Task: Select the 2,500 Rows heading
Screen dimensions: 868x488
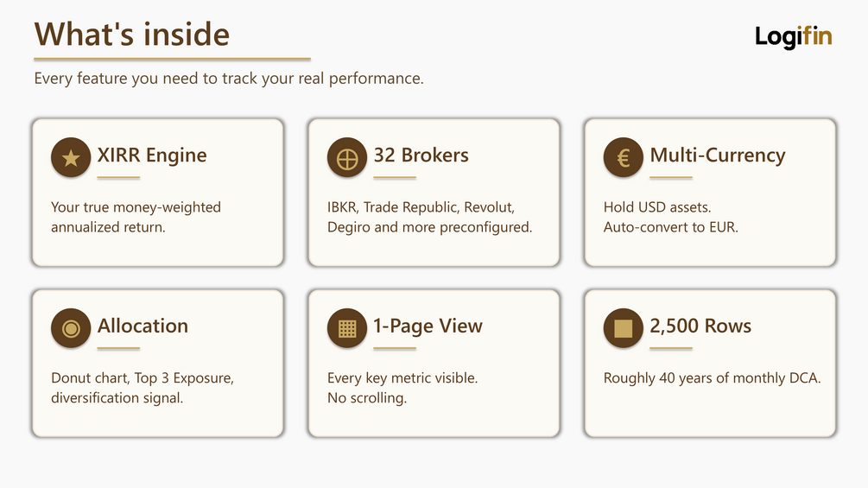Action: point(700,326)
